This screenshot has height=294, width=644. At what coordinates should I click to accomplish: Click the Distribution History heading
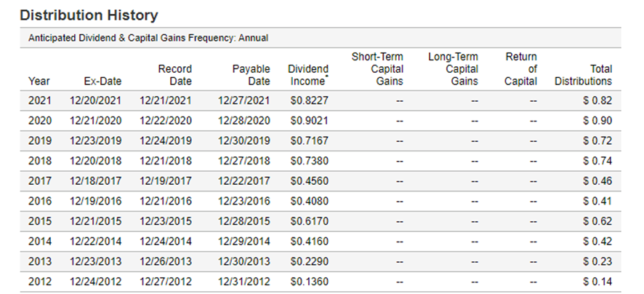pos(89,14)
